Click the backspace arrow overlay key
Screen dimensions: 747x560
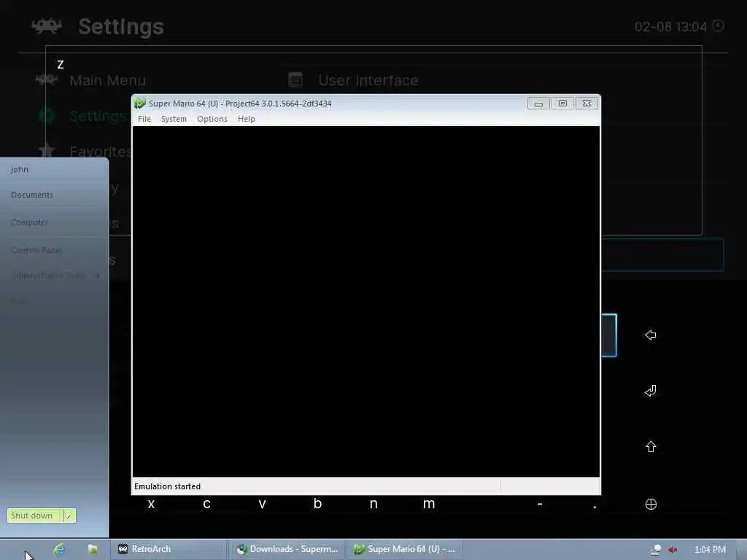(x=650, y=335)
